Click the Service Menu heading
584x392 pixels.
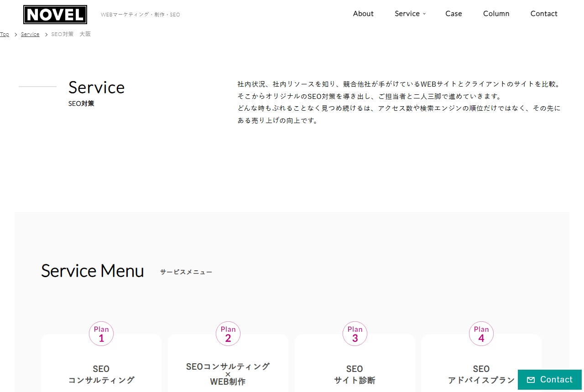[93, 271]
